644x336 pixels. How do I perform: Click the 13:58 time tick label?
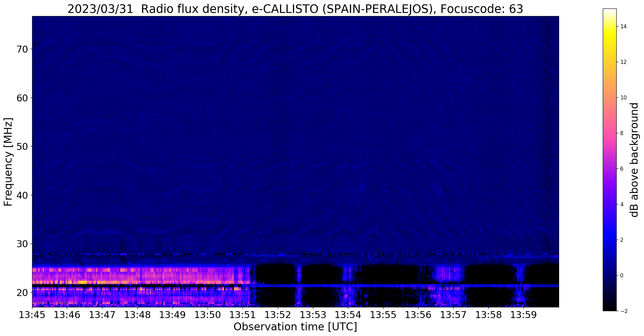pyautogui.click(x=488, y=315)
